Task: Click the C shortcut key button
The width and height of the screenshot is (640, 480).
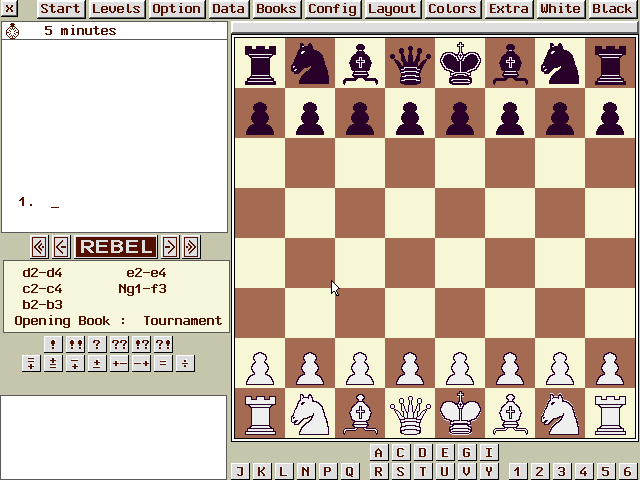Action: (x=400, y=453)
